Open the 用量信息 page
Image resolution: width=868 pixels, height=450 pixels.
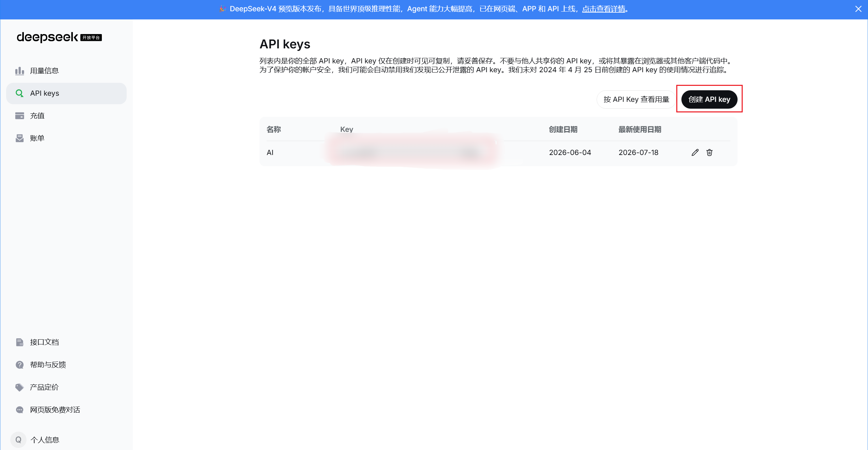coord(66,71)
